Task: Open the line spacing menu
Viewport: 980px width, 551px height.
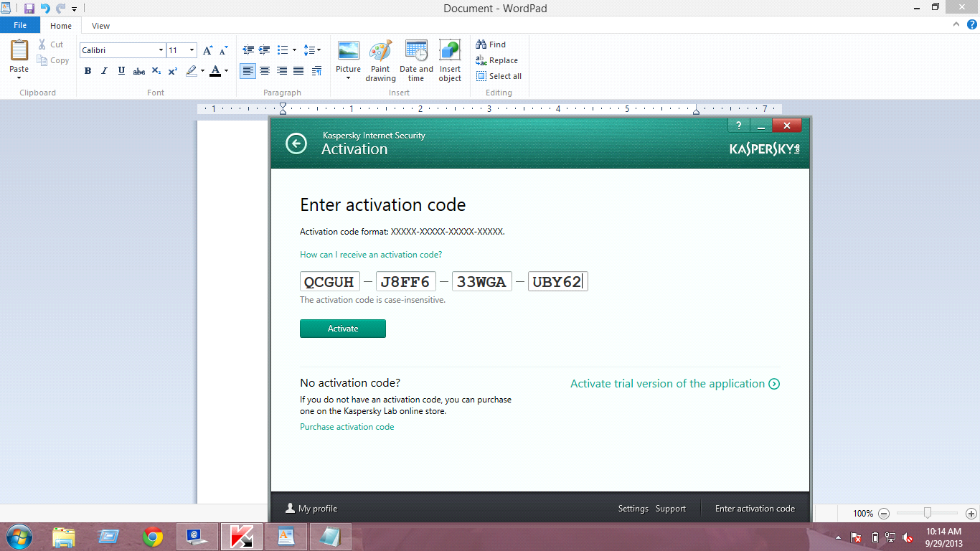Action: tap(312, 50)
